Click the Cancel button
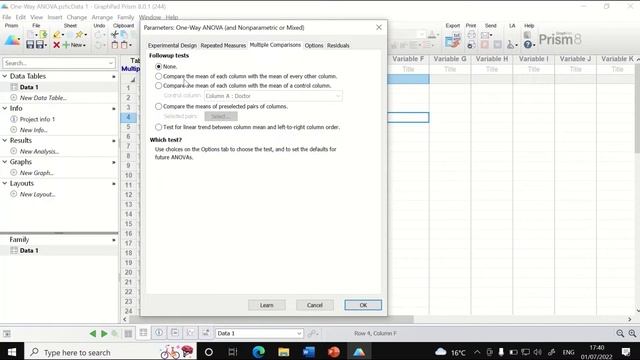 click(x=315, y=305)
